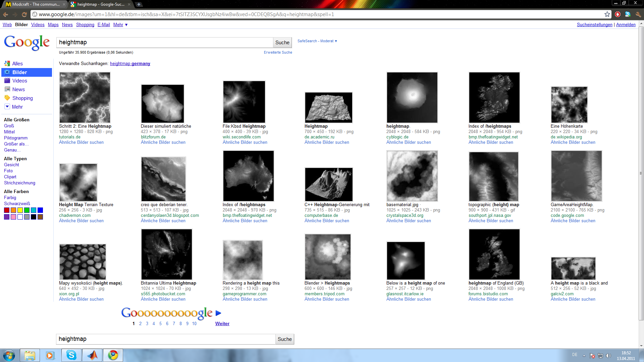Click the top Suche button

coord(282,42)
